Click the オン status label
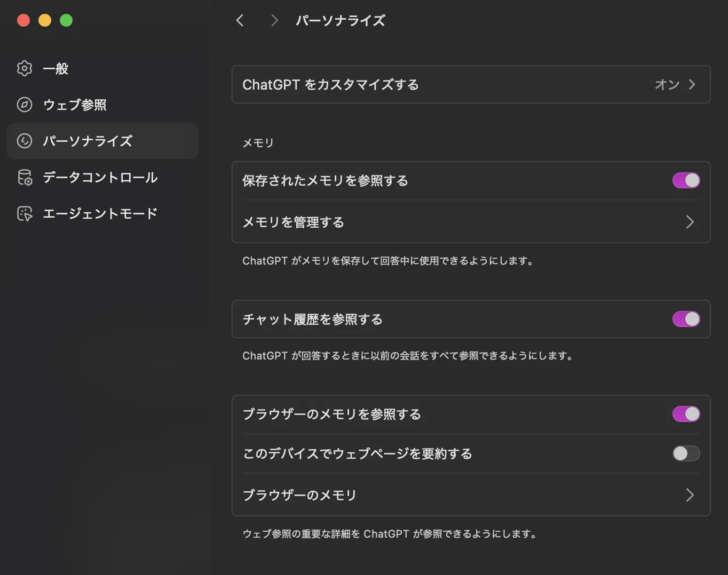This screenshot has height=575, width=728. (x=666, y=84)
